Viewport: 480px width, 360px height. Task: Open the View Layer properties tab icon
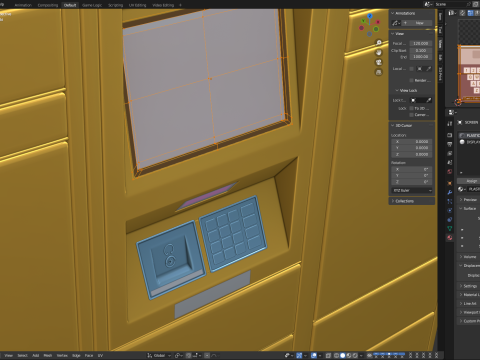(450, 153)
